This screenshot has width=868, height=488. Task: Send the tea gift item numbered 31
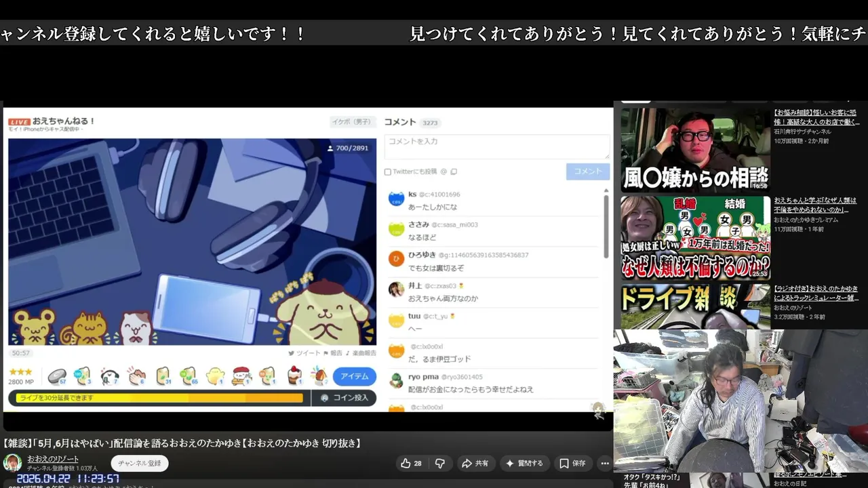click(163, 376)
